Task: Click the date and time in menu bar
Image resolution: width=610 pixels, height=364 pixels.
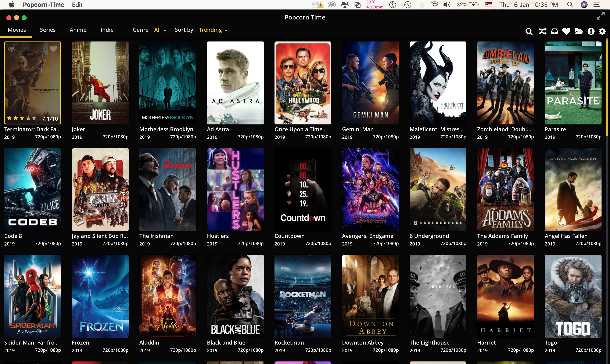Action: (x=528, y=5)
